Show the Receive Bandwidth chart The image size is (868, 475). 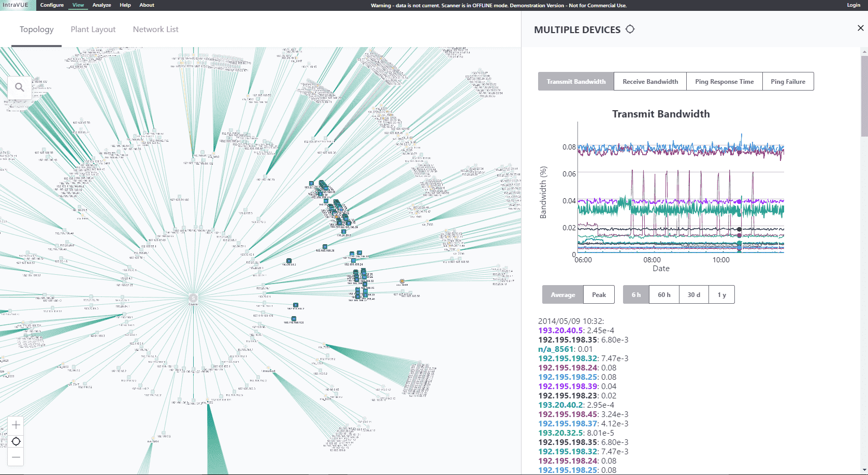click(x=650, y=82)
